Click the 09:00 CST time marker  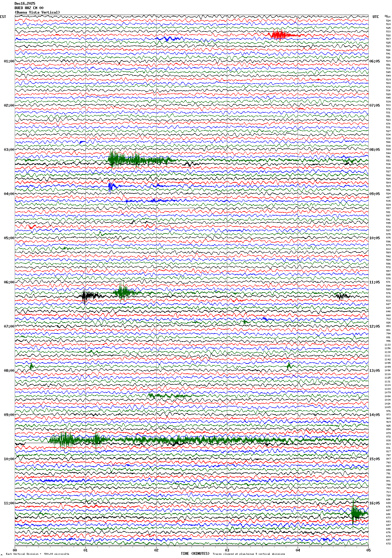(x=9, y=415)
